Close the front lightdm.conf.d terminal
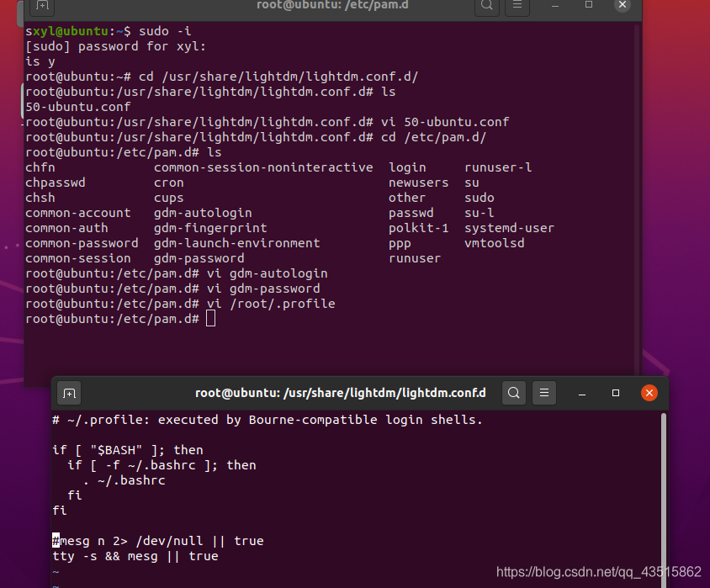Image resolution: width=710 pixels, height=588 pixels. point(649,393)
